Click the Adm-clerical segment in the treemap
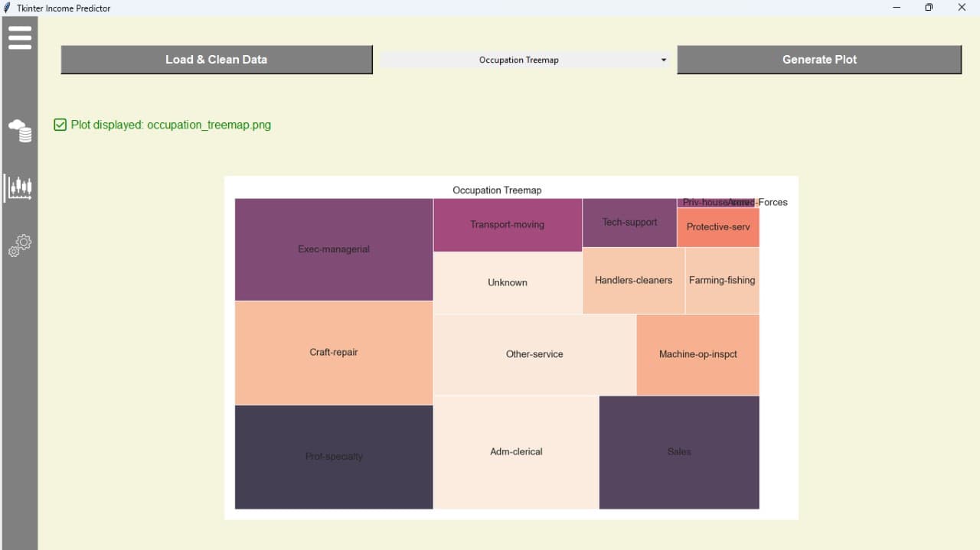 tap(516, 452)
